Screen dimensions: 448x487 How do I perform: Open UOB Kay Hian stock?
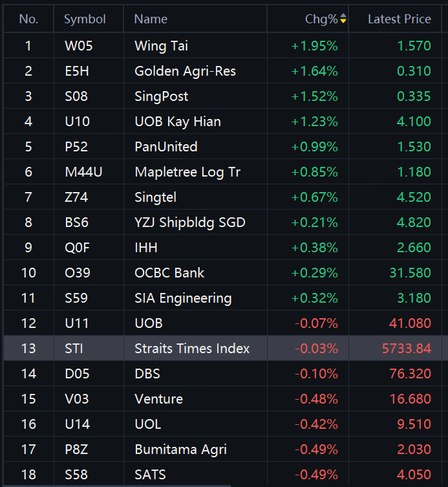[x=178, y=122]
